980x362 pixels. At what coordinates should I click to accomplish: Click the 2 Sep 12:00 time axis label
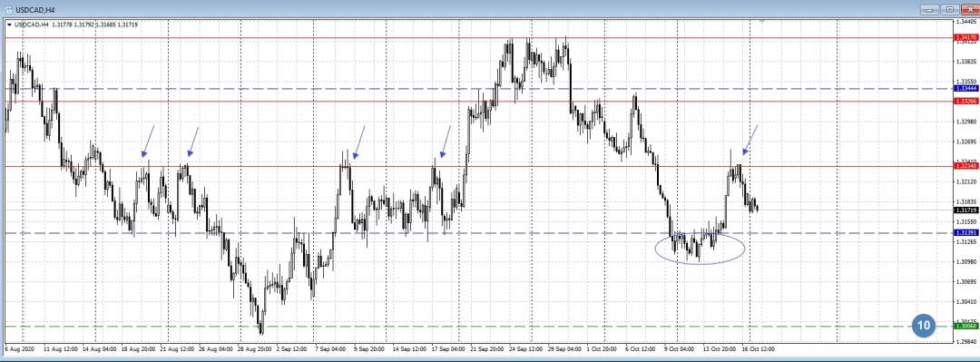point(292,349)
